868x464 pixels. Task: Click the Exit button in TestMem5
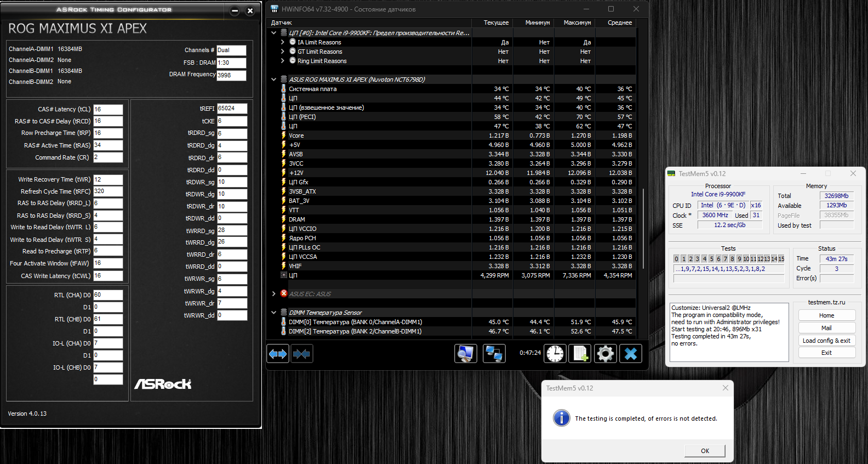[827, 353]
